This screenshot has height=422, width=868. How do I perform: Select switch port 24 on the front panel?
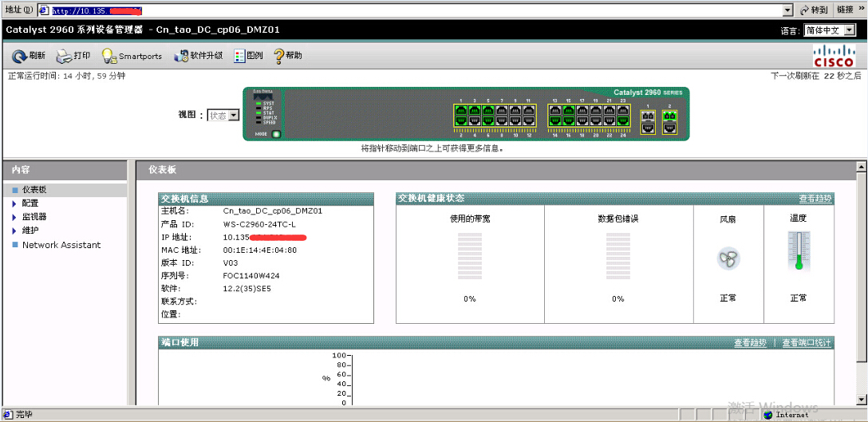click(623, 120)
